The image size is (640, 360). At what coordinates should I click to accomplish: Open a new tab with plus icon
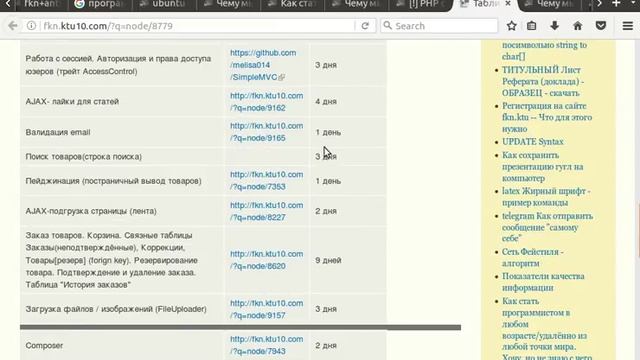tap(616, 4)
